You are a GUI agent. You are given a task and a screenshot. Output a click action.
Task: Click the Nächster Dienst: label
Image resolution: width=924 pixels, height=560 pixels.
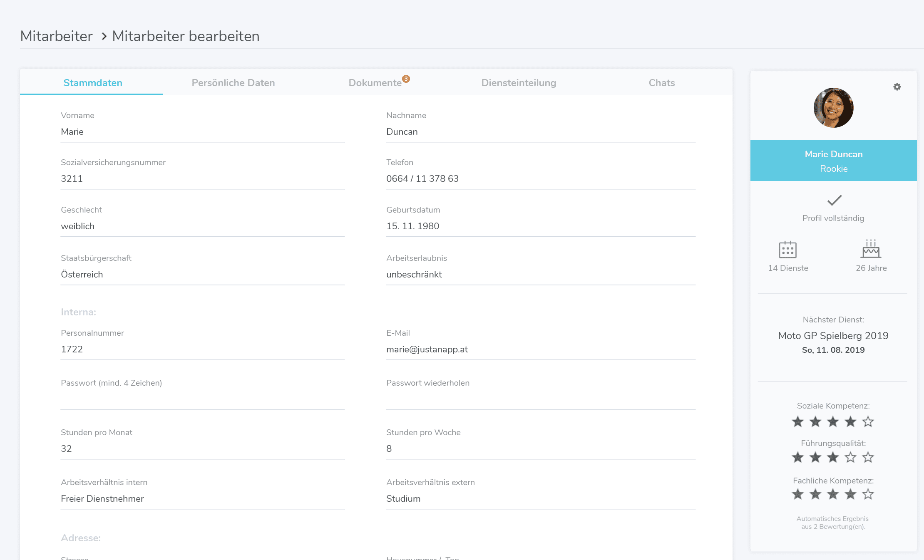pyautogui.click(x=833, y=320)
